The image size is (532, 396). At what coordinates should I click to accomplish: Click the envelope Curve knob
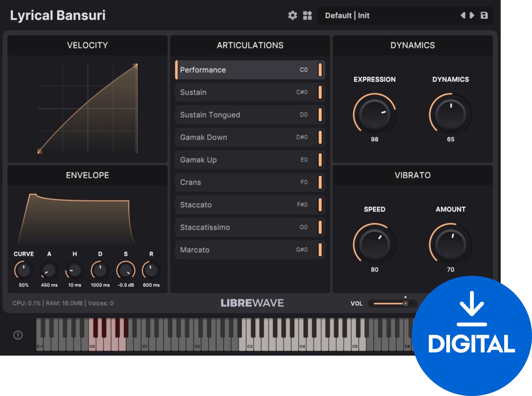coord(23,270)
